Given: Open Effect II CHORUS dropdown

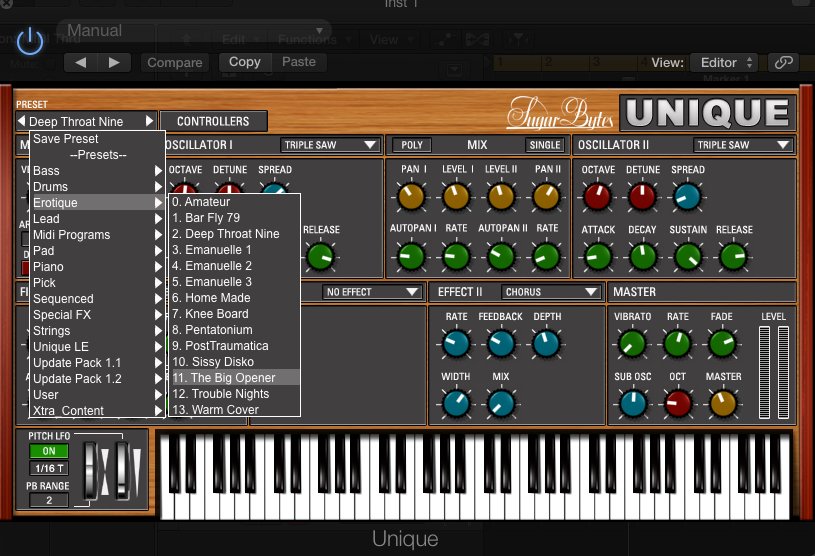Looking at the screenshot, I should click(551, 292).
